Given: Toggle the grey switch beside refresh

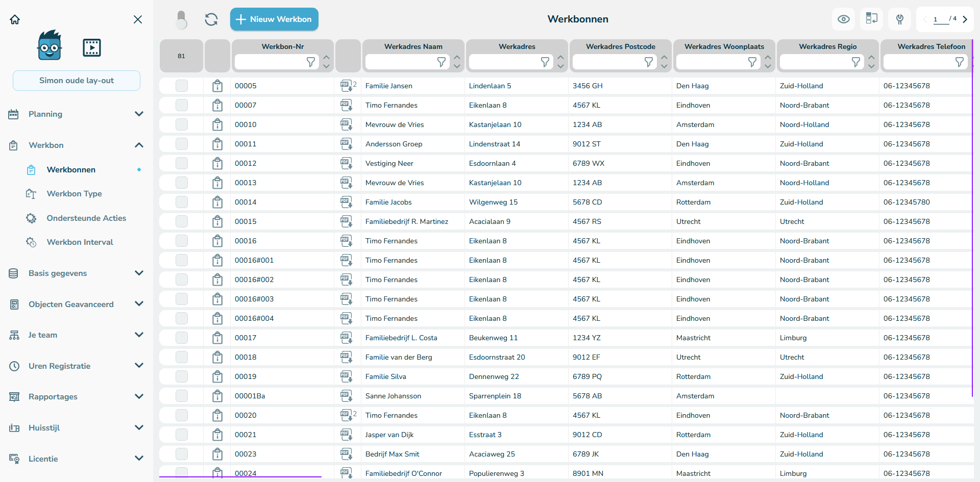Looking at the screenshot, I should [x=181, y=20].
